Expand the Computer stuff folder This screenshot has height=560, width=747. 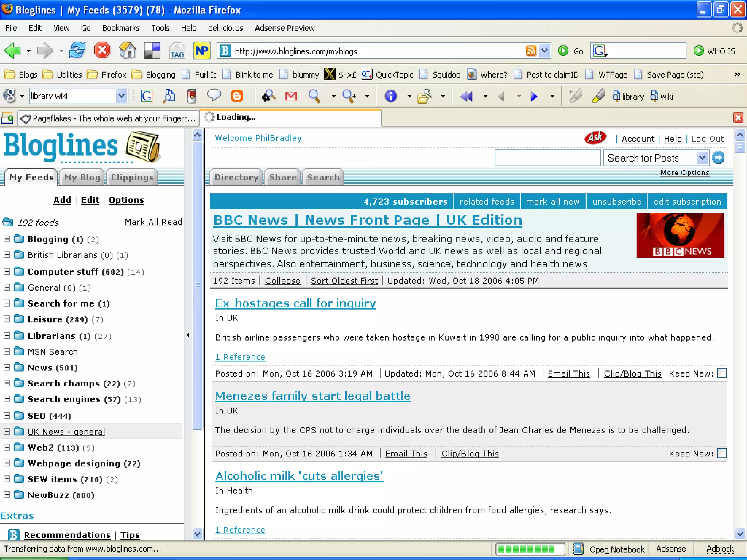pos(7,271)
